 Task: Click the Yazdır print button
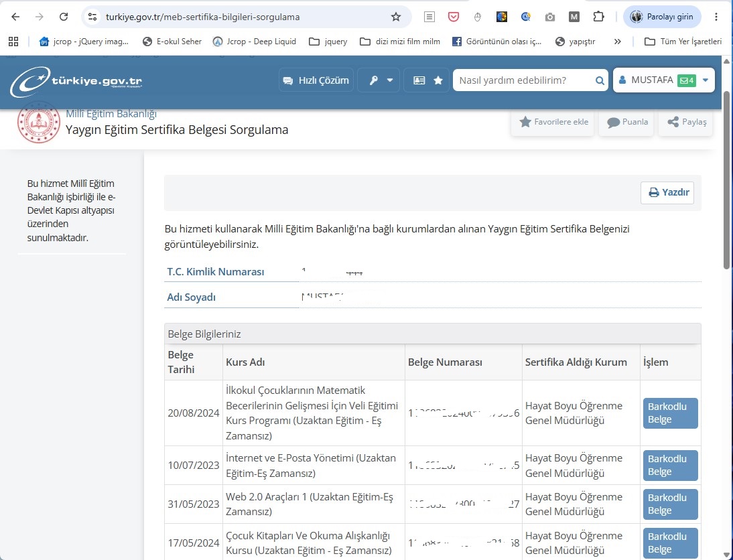pos(667,193)
